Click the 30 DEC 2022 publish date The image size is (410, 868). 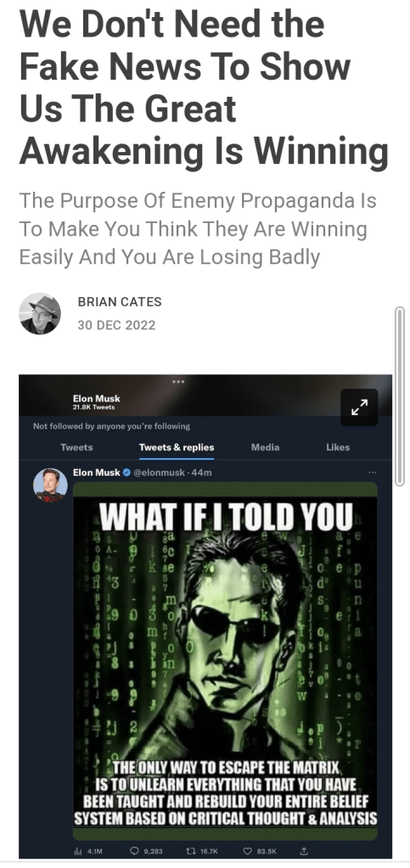(116, 325)
